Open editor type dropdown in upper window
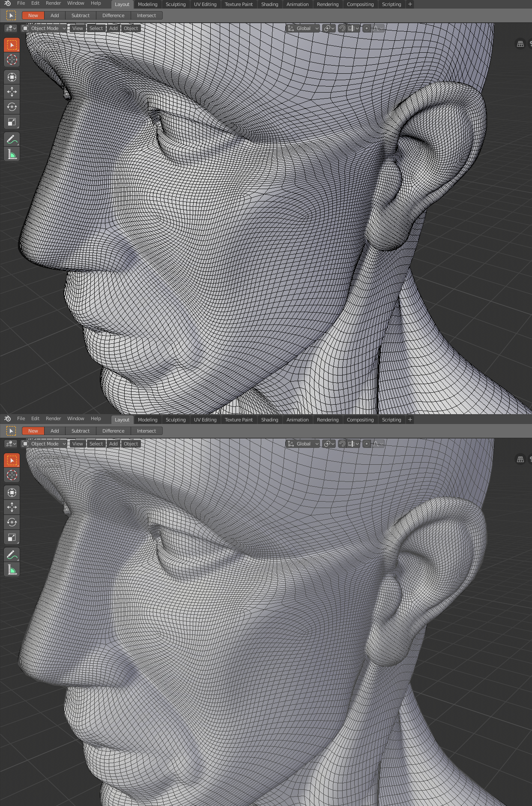 [x=11, y=28]
